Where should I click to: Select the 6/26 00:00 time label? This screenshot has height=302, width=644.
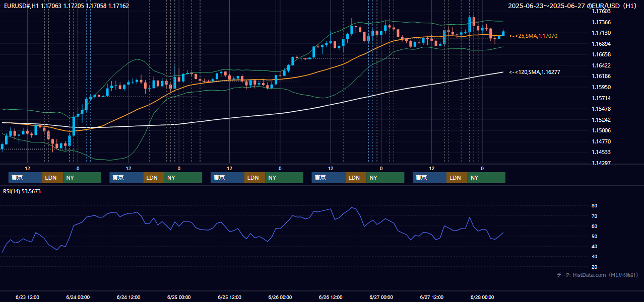point(280,297)
